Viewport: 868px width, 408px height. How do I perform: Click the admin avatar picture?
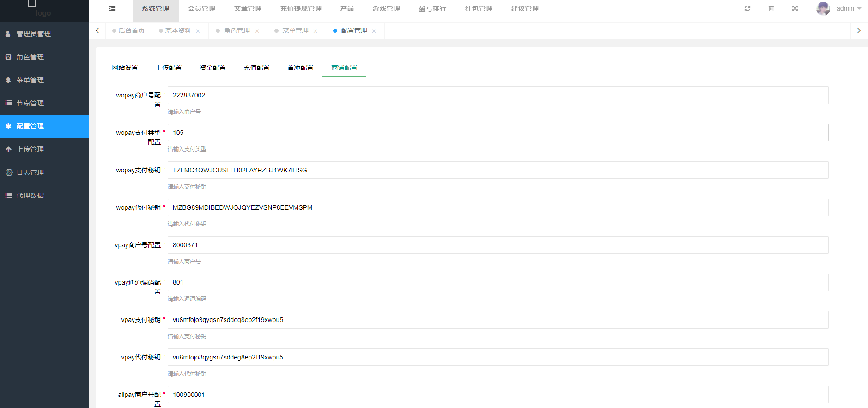pyautogui.click(x=823, y=9)
